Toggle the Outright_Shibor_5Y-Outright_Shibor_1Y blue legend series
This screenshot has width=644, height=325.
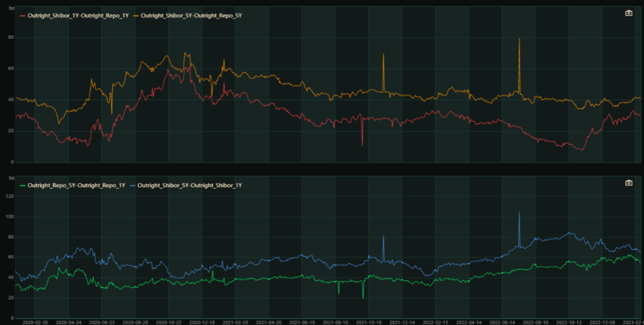coord(186,185)
